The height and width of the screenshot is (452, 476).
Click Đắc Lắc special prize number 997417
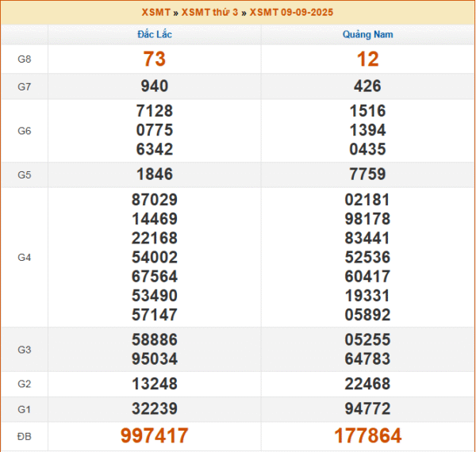154,435
